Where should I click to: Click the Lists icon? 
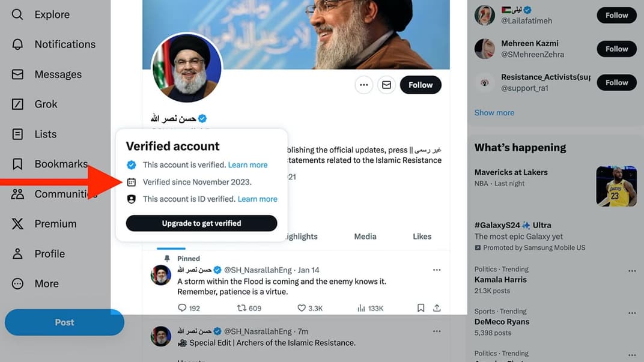(x=17, y=134)
